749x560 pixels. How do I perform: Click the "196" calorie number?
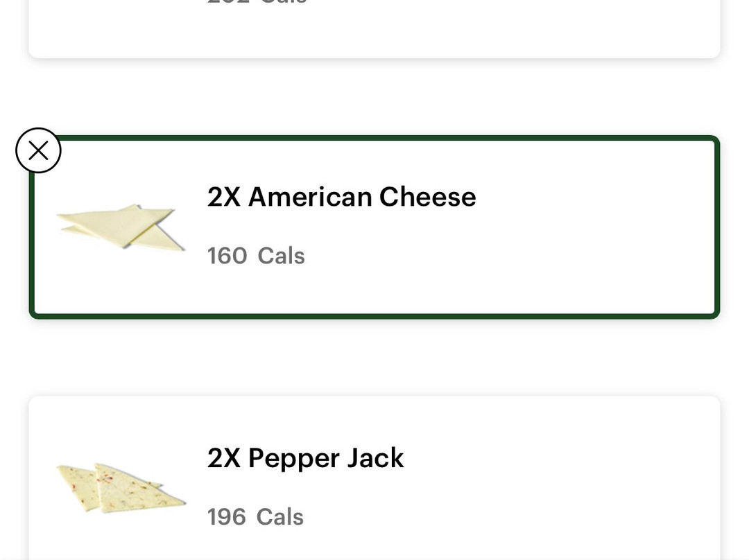click(226, 517)
